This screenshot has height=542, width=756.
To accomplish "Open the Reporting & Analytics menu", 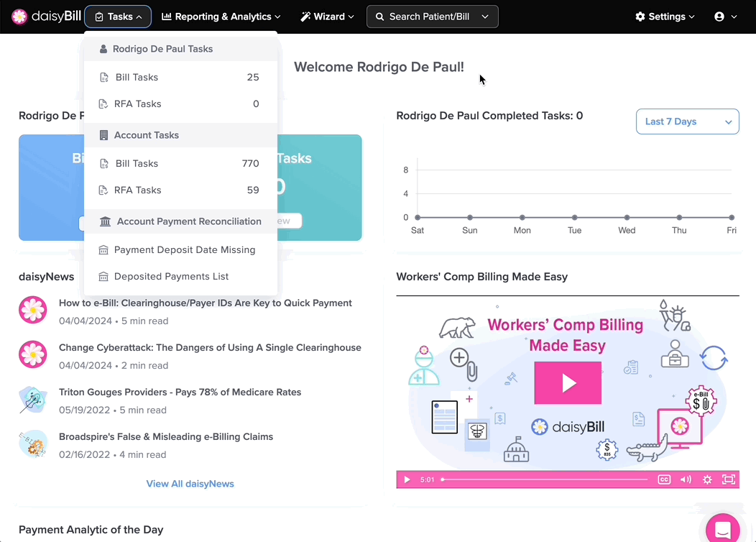I will [x=220, y=17].
